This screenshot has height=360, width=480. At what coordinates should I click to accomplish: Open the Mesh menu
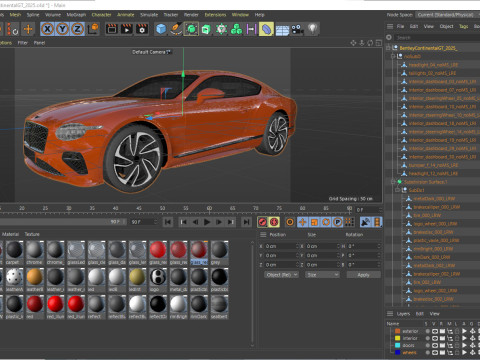pyautogui.click(x=15, y=15)
